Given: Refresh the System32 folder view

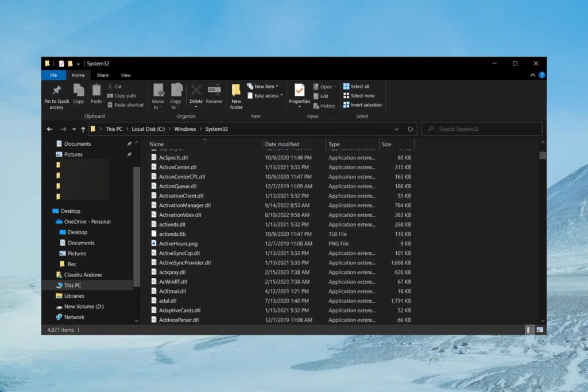Looking at the screenshot, I should click(x=410, y=129).
